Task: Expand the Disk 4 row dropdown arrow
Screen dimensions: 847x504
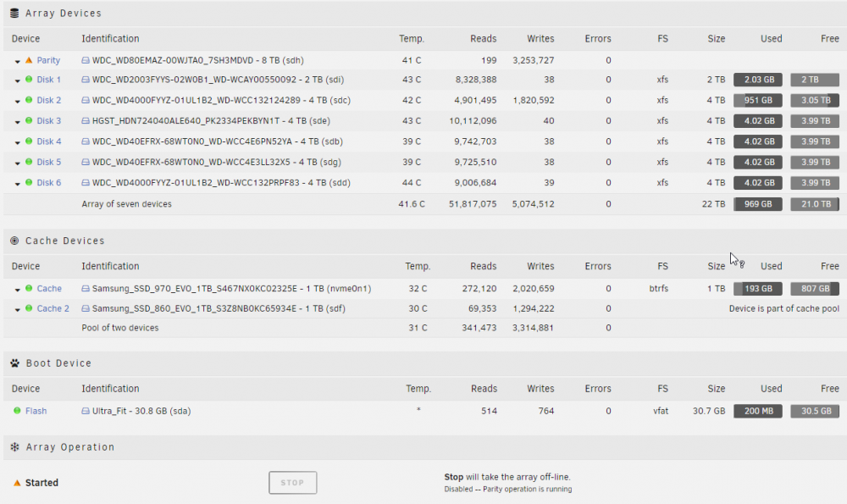Action: (17, 142)
